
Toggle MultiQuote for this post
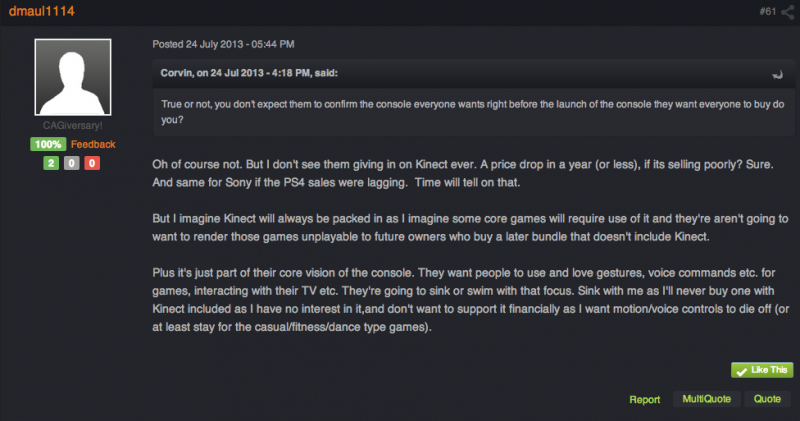707,399
